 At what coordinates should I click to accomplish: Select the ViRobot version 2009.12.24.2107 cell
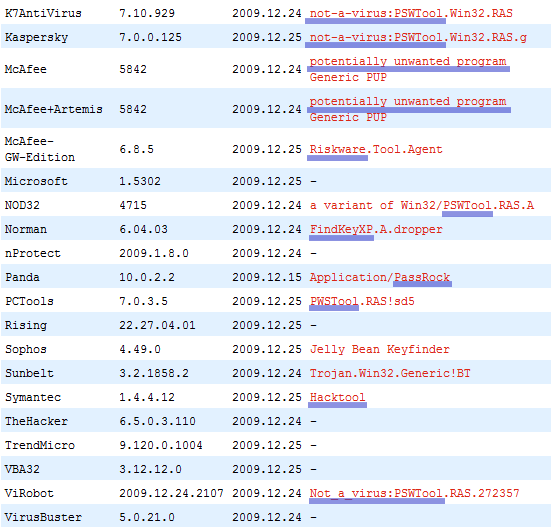pos(171,493)
